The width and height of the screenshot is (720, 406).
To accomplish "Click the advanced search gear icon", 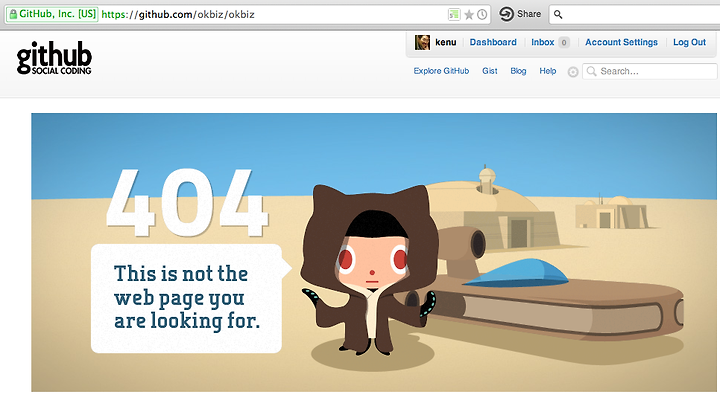I will pyautogui.click(x=573, y=72).
